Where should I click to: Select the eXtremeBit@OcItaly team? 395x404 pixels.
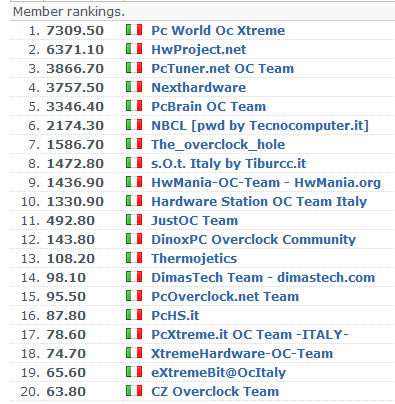click(x=219, y=373)
